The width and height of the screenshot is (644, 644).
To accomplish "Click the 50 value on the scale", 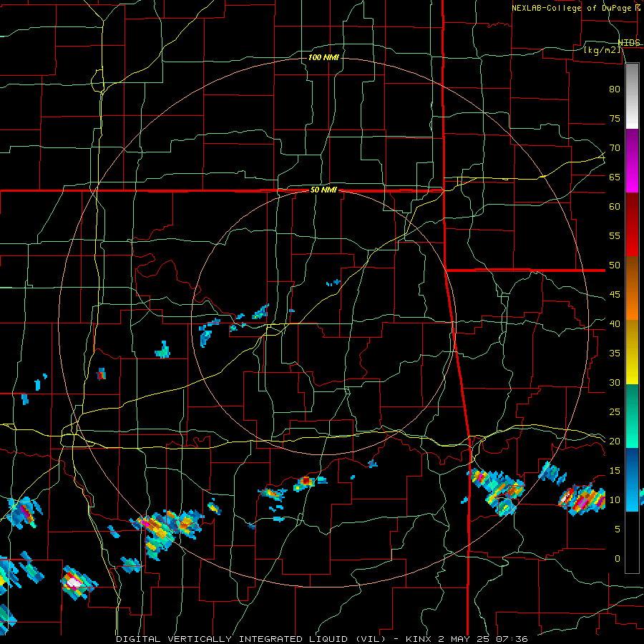I will 615,265.
